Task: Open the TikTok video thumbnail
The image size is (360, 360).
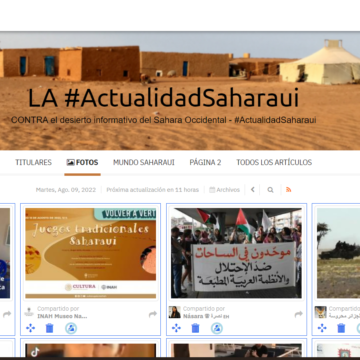Action: (x=91, y=350)
